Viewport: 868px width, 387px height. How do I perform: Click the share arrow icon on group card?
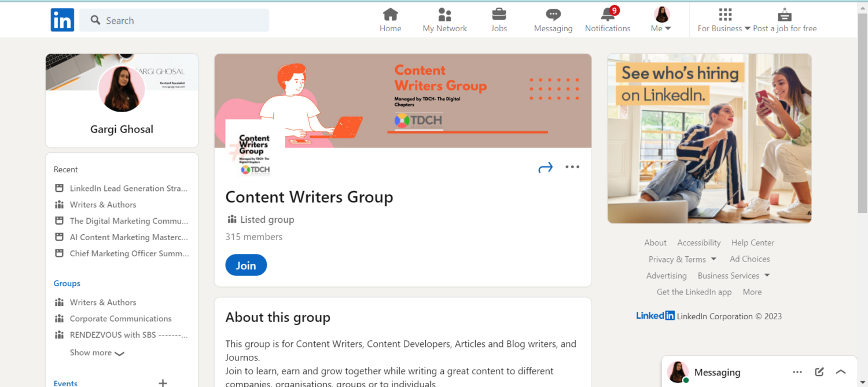[546, 167]
